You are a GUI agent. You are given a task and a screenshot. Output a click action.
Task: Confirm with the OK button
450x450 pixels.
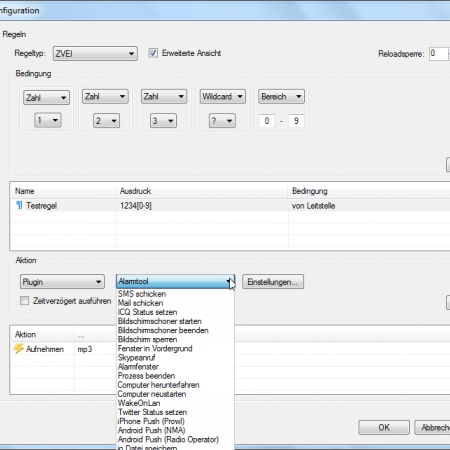384,428
